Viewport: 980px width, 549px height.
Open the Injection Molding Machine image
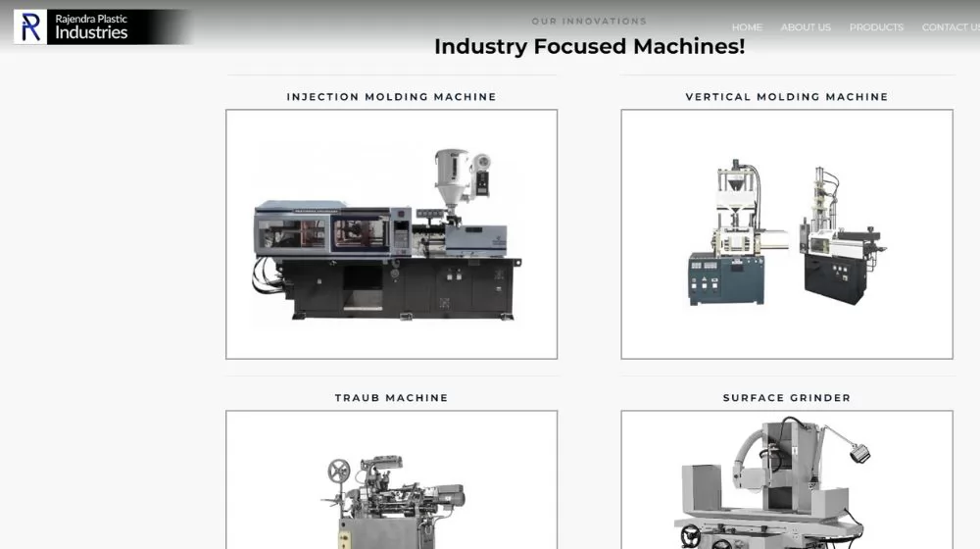(391, 234)
